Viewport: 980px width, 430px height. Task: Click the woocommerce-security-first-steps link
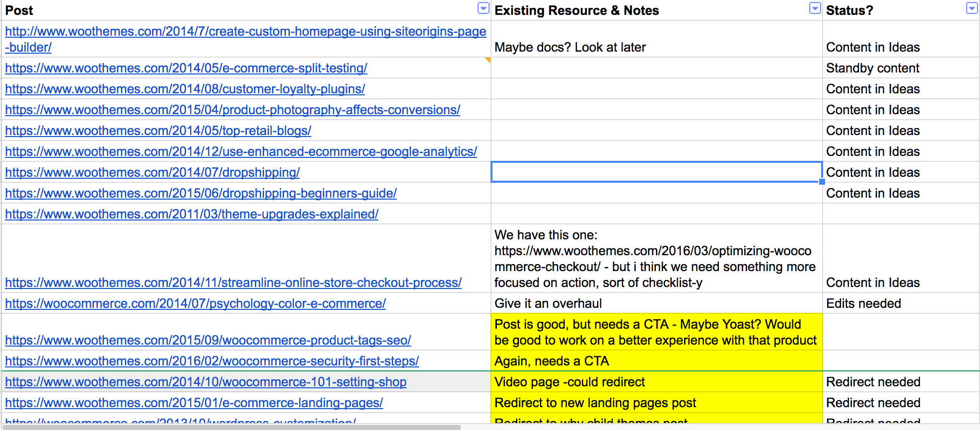click(x=212, y=361)
